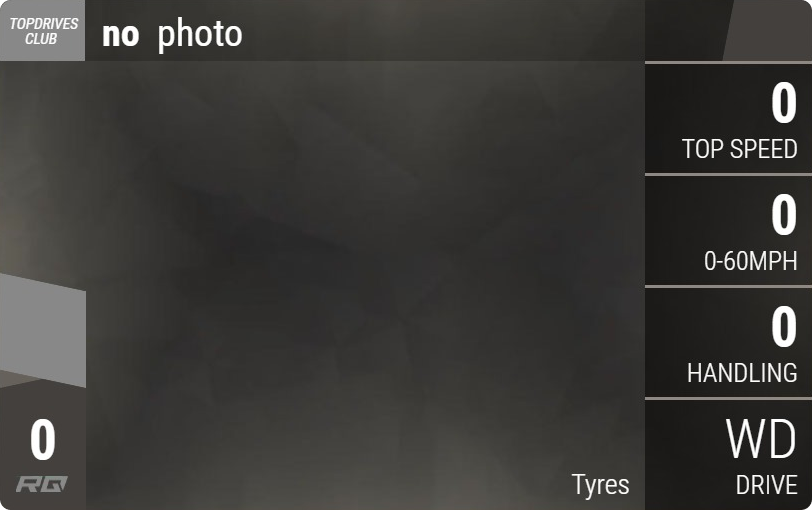
Task: Click the WD drive type text
Action: 761,439
